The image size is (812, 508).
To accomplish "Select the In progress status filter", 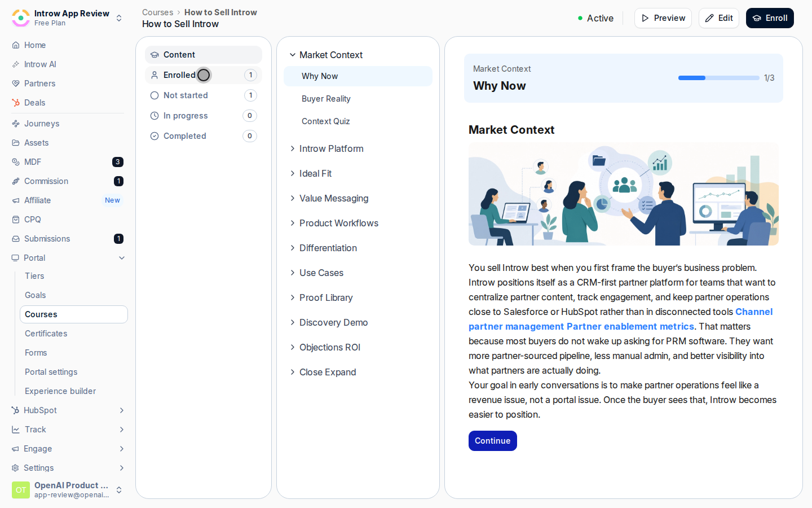I will 204,116.
